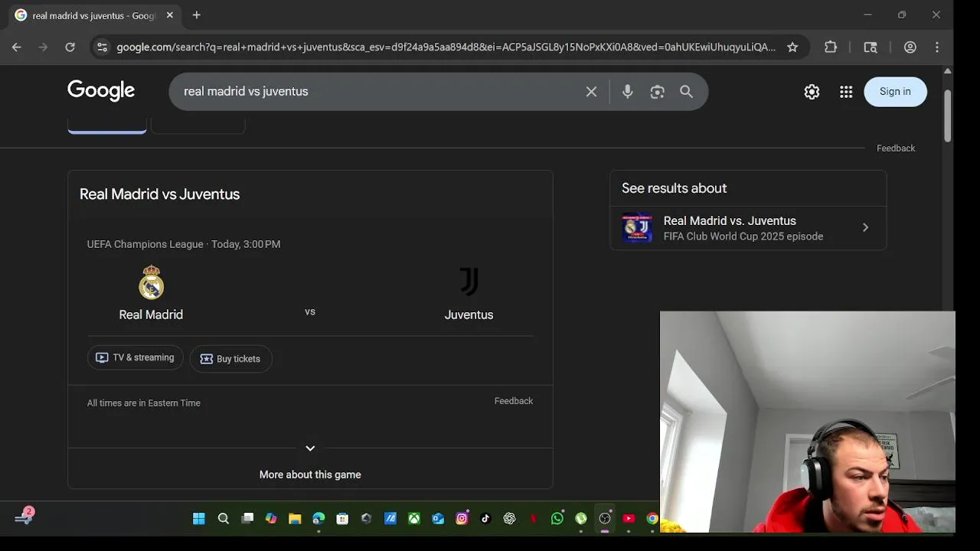Start a voice search with the microphone
This screenshot has height=551, width=980.
pos(628,92)
